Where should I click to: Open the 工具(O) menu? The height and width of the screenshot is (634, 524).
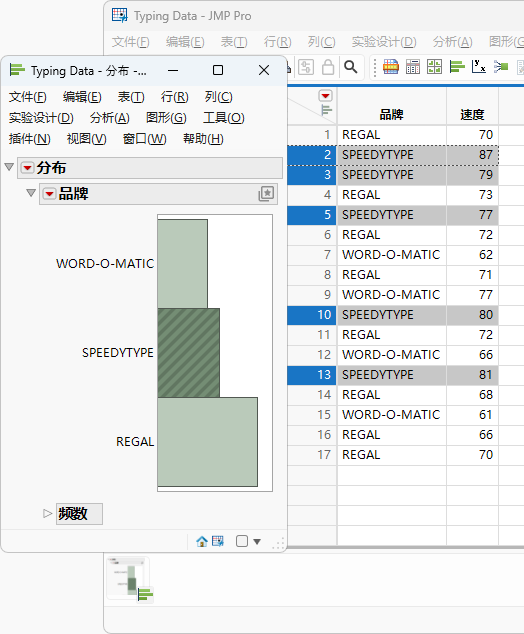[x=224, y=118]
